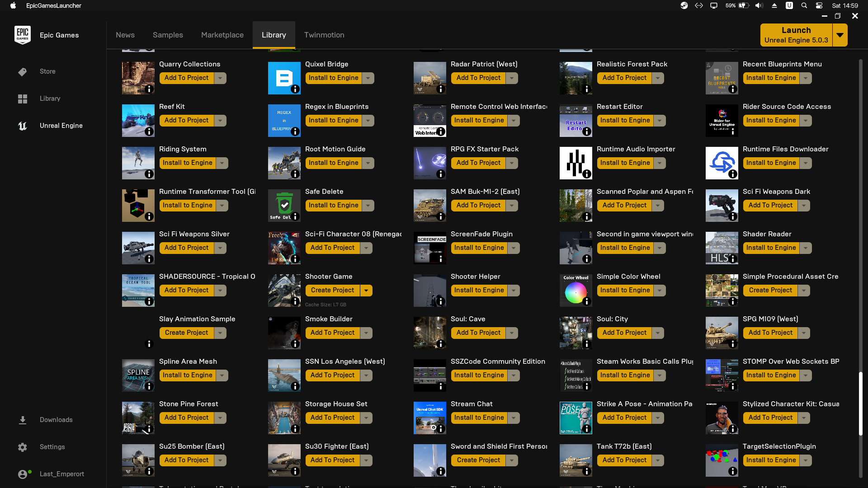Viewport: 868px width, 488px height.
Task: Click info icon on Runtime Audio Importer thumbnail
Action: pyautogui.click(x=587, y=174)
